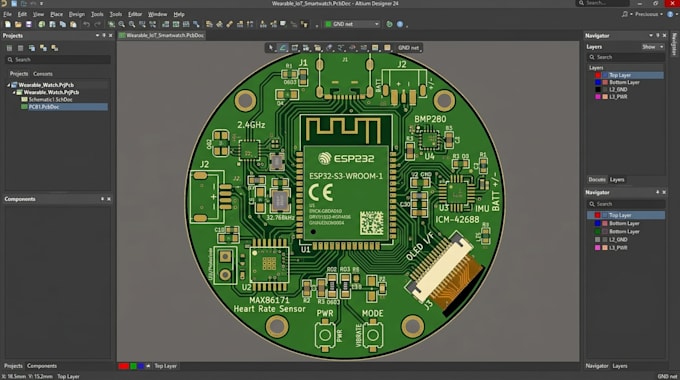Screen dimensions: 680x380
Task: Select PCB1.PcbDoc in the project tree
Action: (x=64, y=107)
